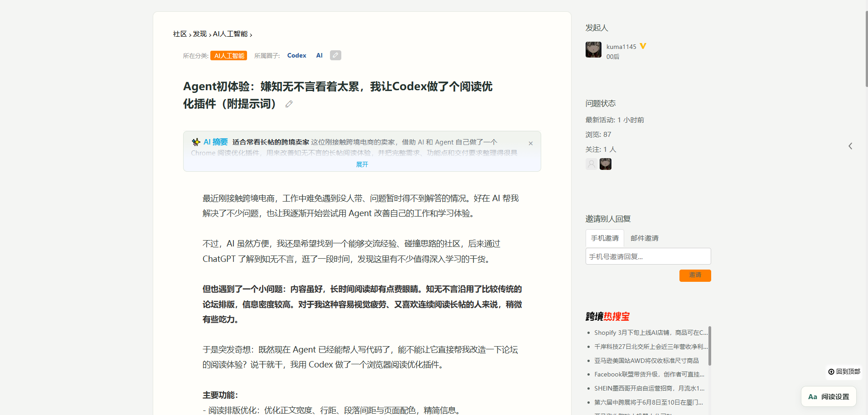The image size is (868, 415).
Task: Close the AI 摘要 summary box
Action: point(531,143)
